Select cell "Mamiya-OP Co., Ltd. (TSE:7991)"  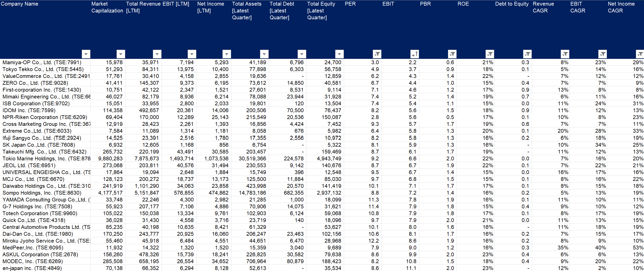click(45, 62)
